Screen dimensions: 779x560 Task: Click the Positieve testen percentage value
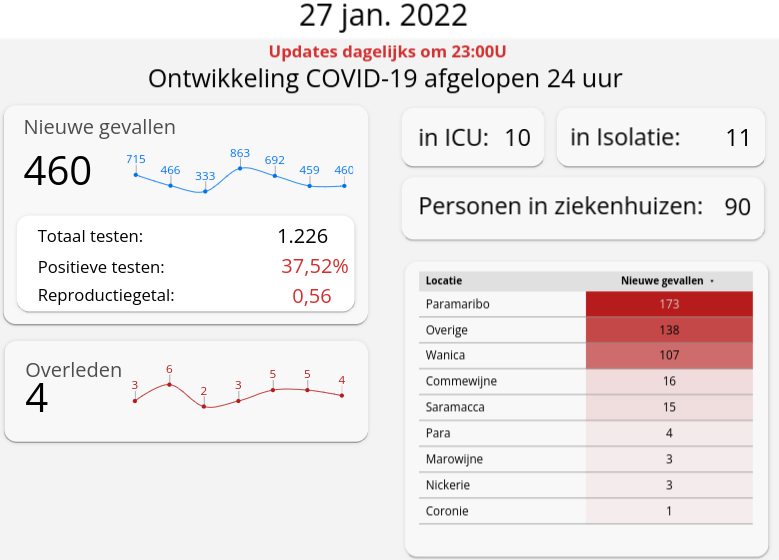[x=314, y=267]
